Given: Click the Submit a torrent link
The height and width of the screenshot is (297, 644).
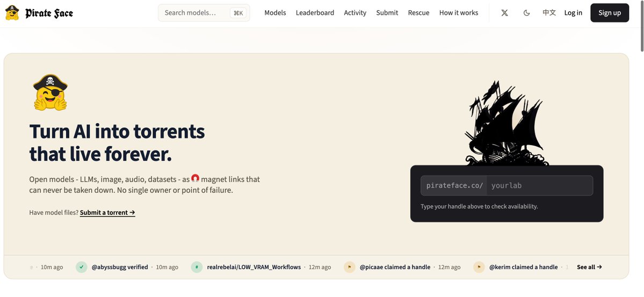Looking at the screenshot, I should pos(107,213).
